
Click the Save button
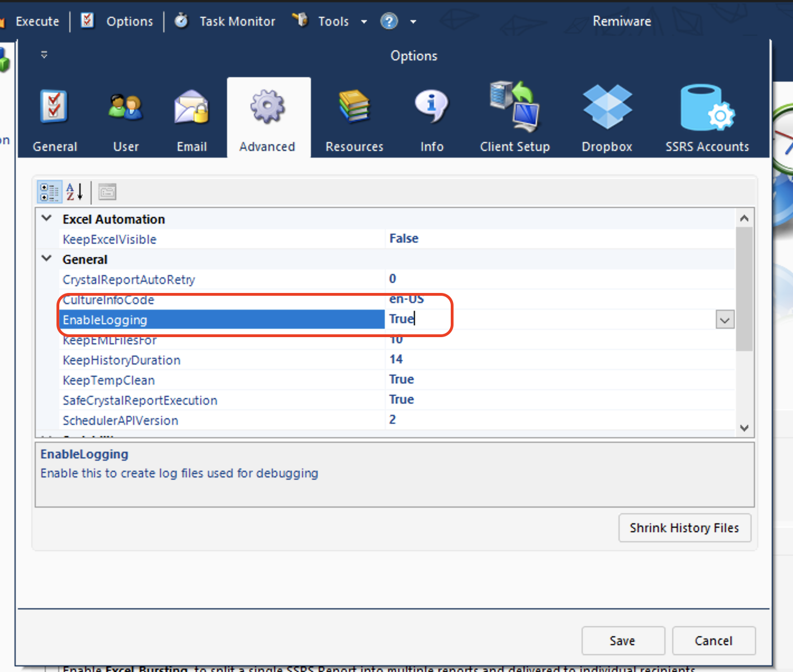pyautogui.click(x=622, y=641)
